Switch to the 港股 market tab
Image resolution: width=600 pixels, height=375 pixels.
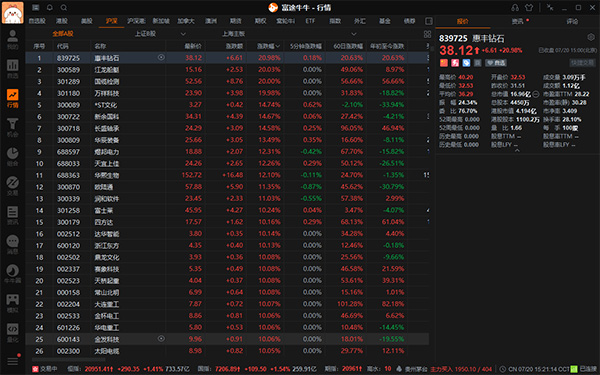[x=62, y=21]
